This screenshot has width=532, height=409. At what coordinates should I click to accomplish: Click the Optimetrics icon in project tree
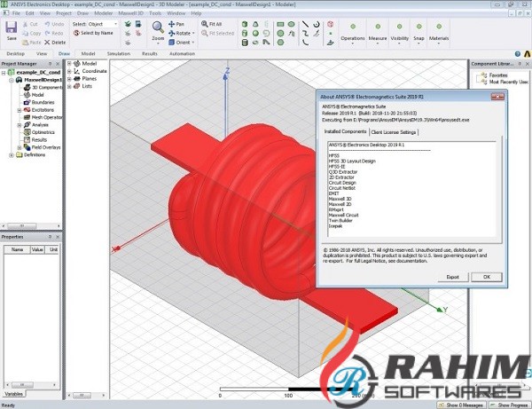click(x=27, y=132)
